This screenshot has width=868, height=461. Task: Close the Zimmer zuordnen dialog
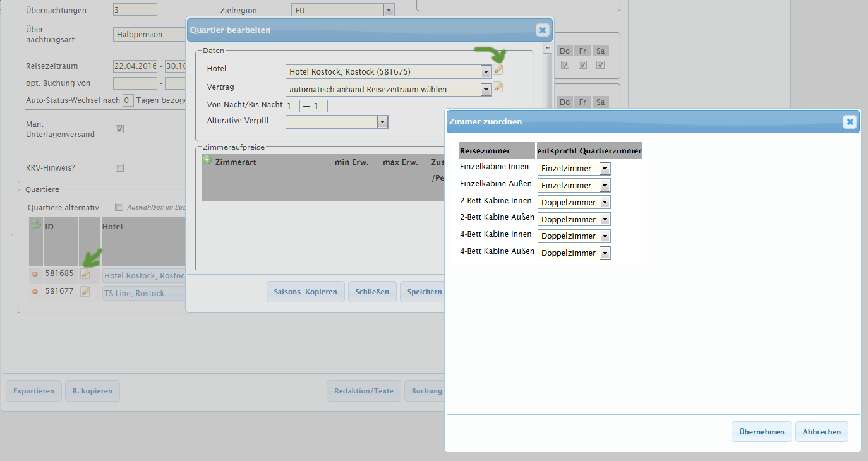pos(850,122)
